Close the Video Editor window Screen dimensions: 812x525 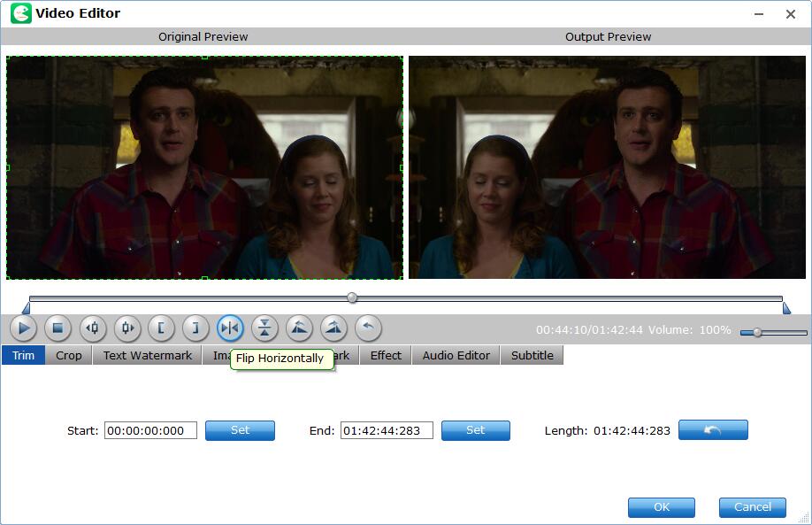tap(790, 14)
